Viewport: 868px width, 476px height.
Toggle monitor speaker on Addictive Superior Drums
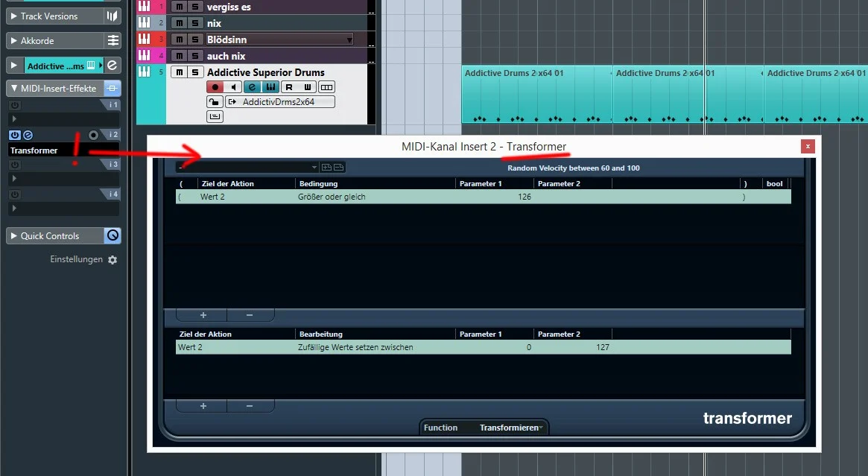[233, 87]
